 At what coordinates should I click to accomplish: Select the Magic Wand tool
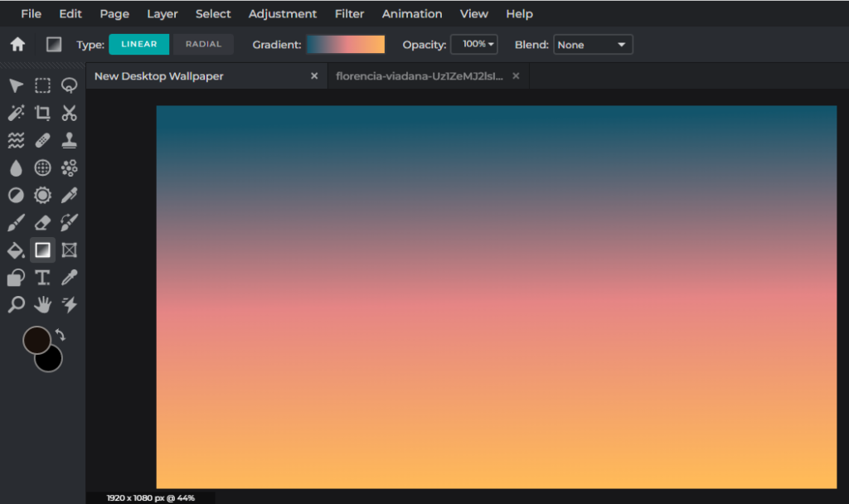pyautogui.click(x=15, y=113)
